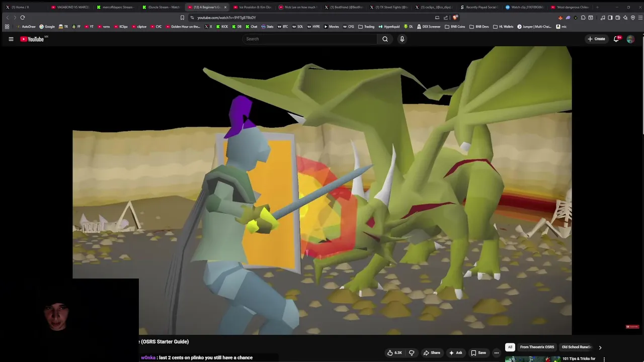Dislike this video
644x362 pixels.
[412, 352]
